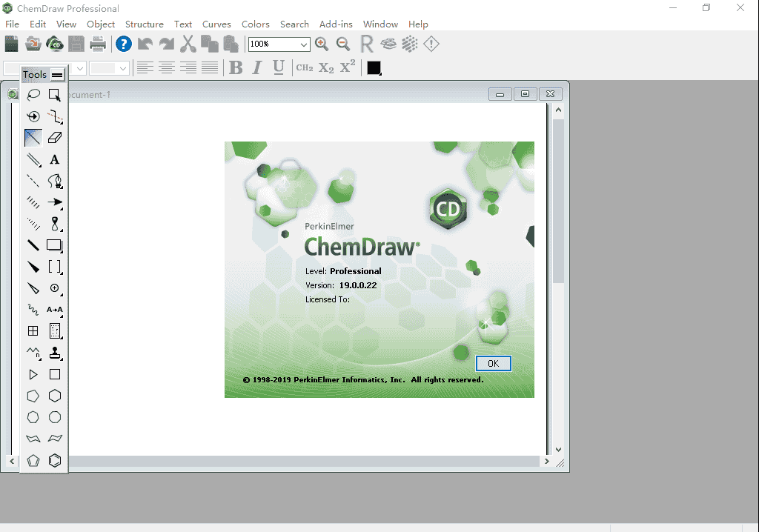759x532 pixels.
Task: Open the Structure menu
Action: 144,24
